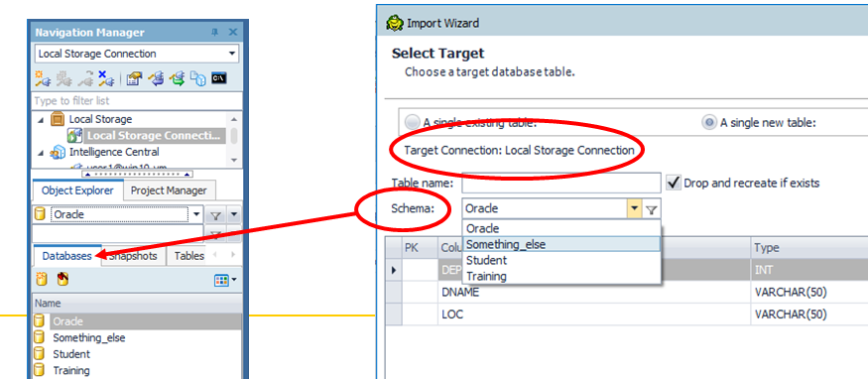The height and width of the screenshot is (379, 868).
Task: Choose Something_else from Schema dropdown list
Action: coord(561,244)
